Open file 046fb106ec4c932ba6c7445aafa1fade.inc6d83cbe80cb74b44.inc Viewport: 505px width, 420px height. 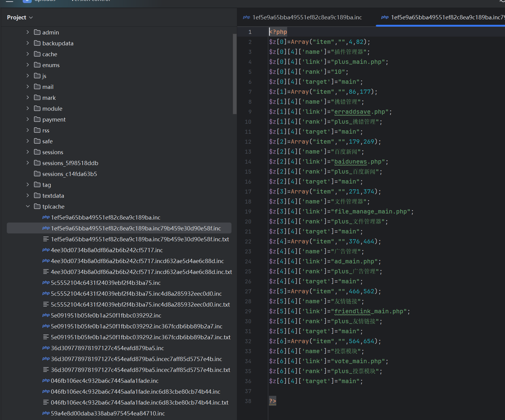136,392
